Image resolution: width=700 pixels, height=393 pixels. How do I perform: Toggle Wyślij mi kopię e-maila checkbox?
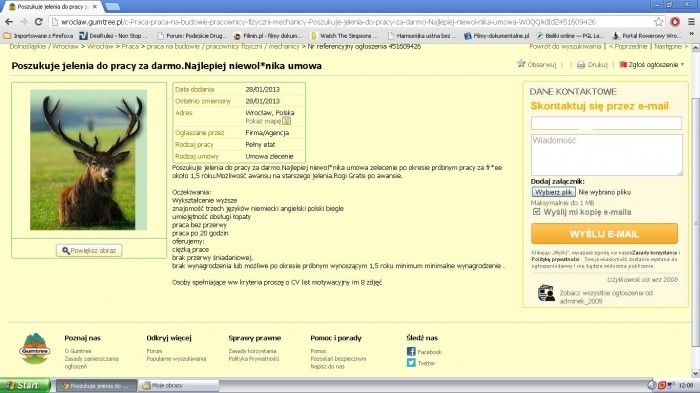[537, 212]
